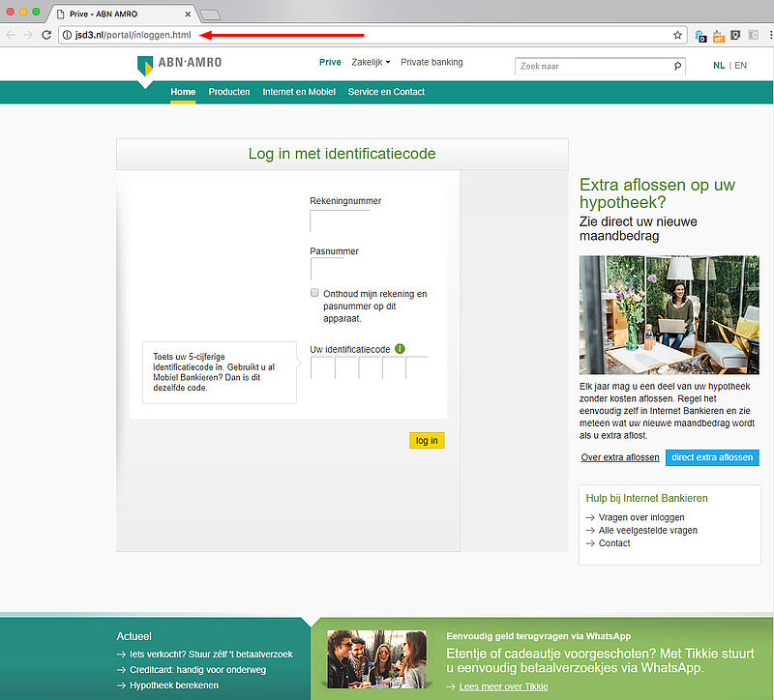
Task: Tick 'Onthoud mijn rekening en pasnummer' checkbox
Action: tap(314, 293)
